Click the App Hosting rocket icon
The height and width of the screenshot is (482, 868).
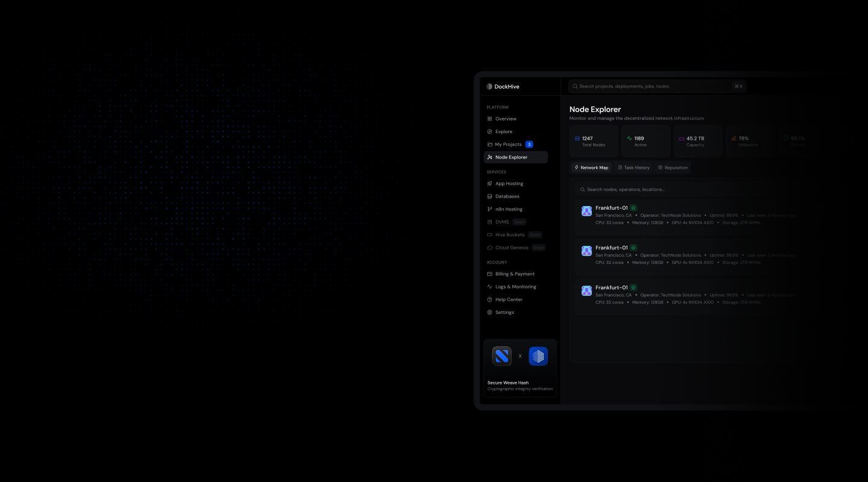(489, 183)
